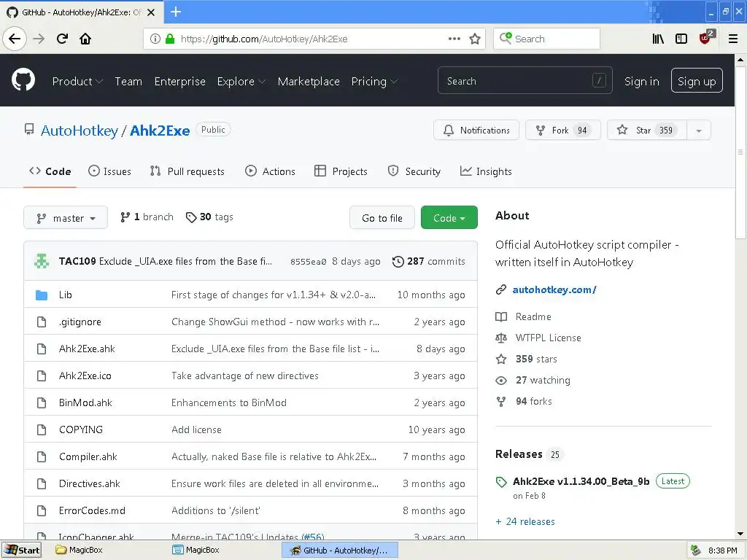Click the release tag icon beside Ahk2Exe v1.1.34.00_Beta_9b
The width and height of the screenshot is (747, 560).
pos(500,482)
